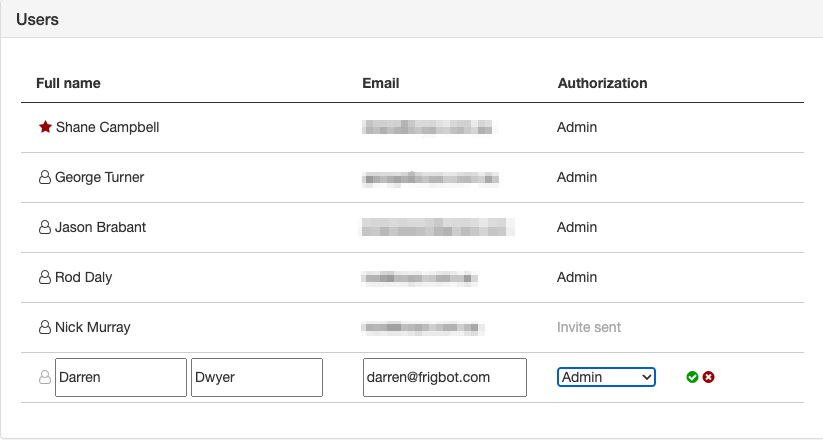
Task: Select the George Turner name
Action: (x=99, y=177)
